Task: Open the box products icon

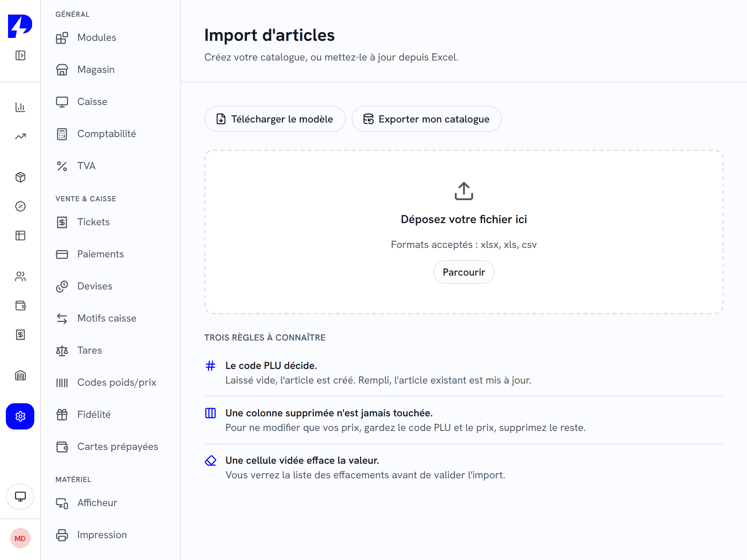Action: (20, 177)
